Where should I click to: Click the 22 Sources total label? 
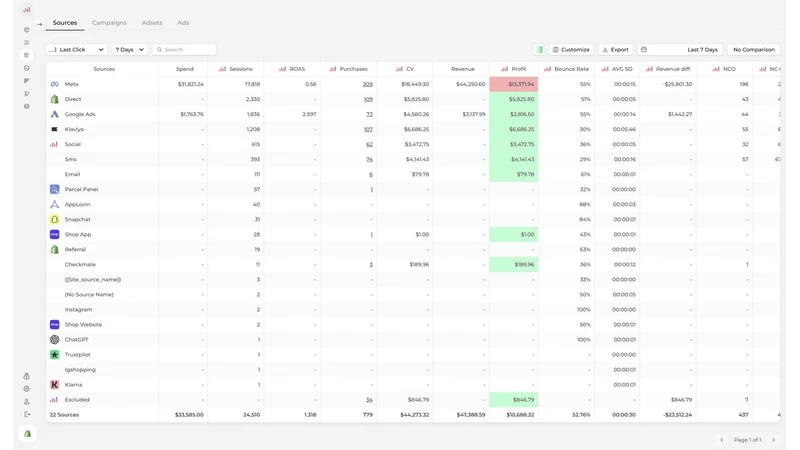coord(64,415)
